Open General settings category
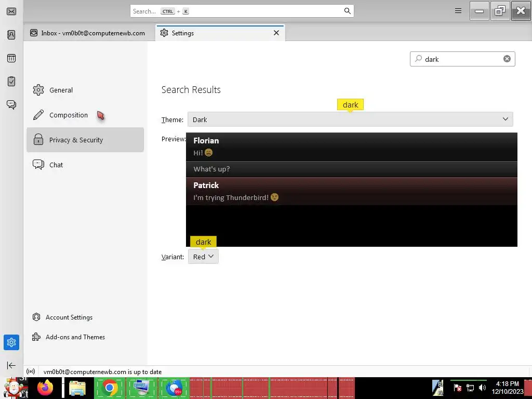The width and height of the screenshot is (532, 399). (85, 90)
